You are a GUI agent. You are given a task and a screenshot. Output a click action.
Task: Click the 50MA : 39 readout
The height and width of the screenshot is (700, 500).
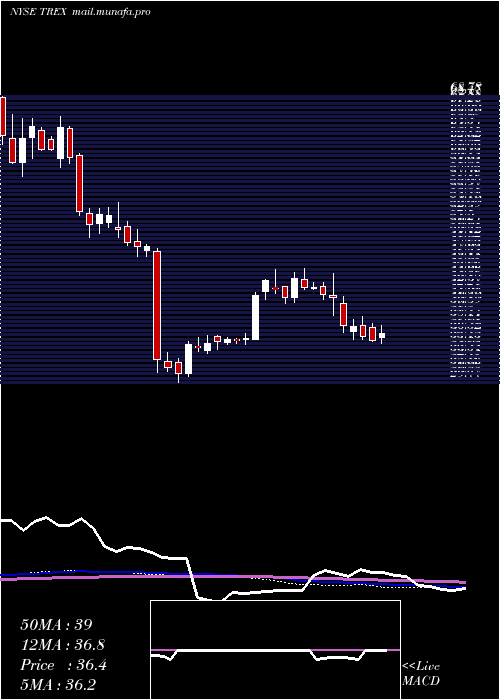56,625
